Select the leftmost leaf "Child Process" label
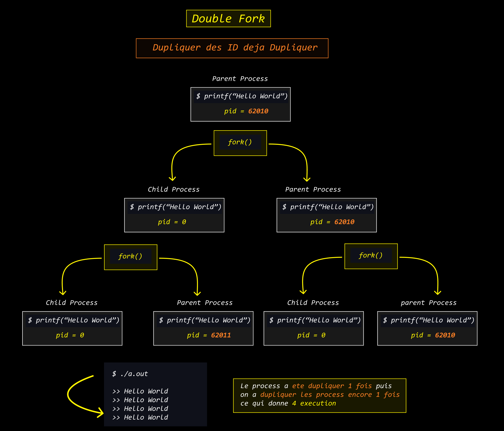The width and height of the screenshot is (504, 431). coord(71,303)
